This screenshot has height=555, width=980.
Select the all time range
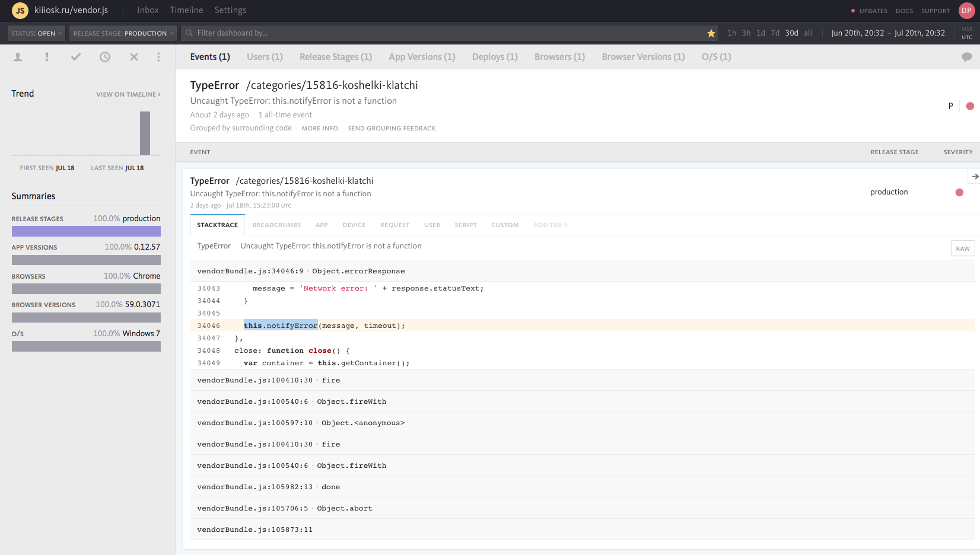coord(807,33)
